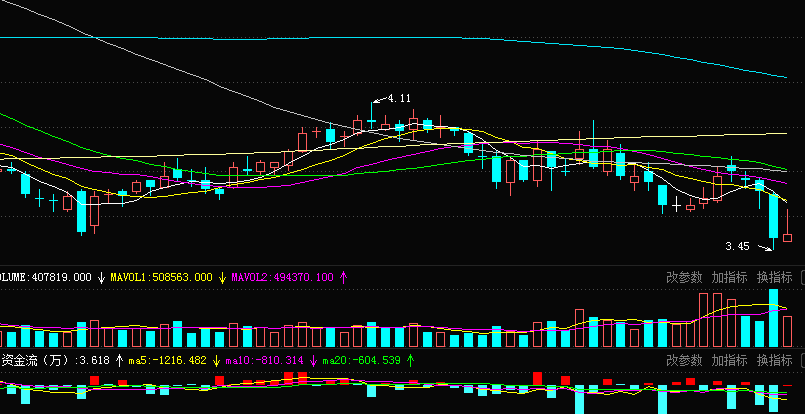Select the ma10:-810.314 value
Screen dimensions: 805x414
(x=264, y=361)
